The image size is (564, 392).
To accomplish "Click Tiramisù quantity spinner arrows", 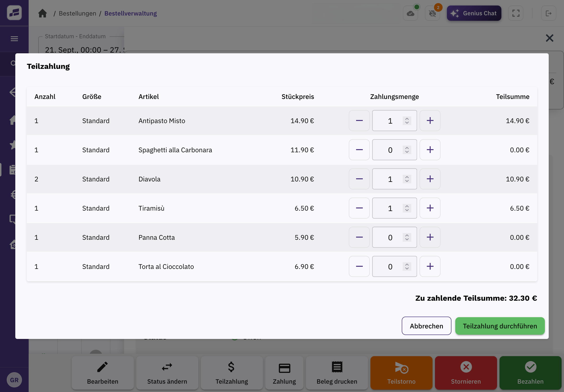I will click(x=407, y=208).
